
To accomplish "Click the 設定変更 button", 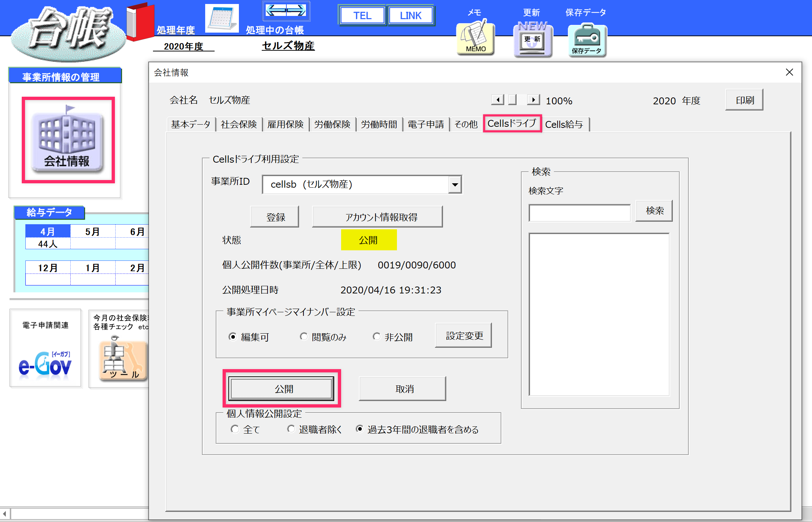I will point(464,335).
